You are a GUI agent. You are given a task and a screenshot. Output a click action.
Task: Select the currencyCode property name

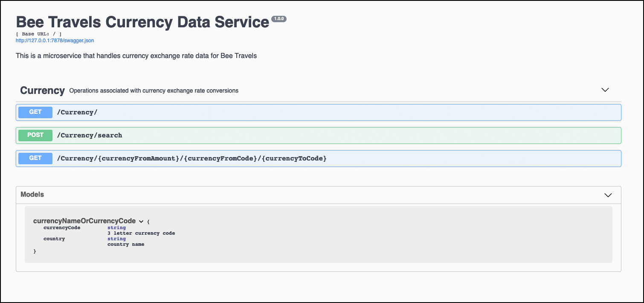click(x=62, y=228)
